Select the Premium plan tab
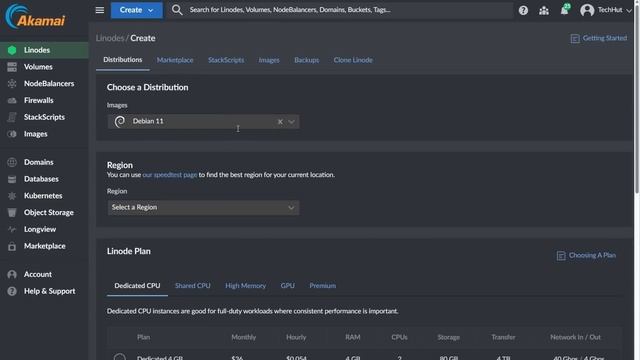This screenshot has width=640, height=360. click(322, 286)
